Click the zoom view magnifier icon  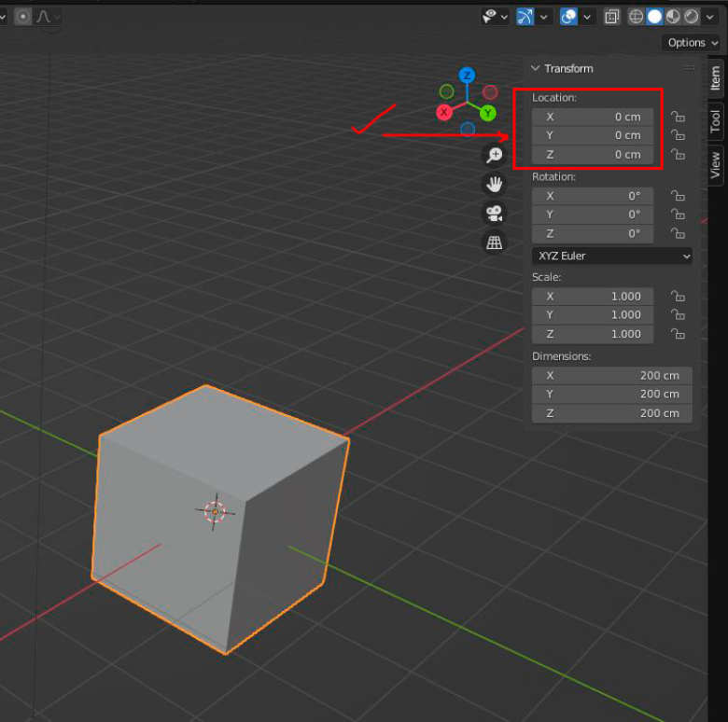pos(494,156)
